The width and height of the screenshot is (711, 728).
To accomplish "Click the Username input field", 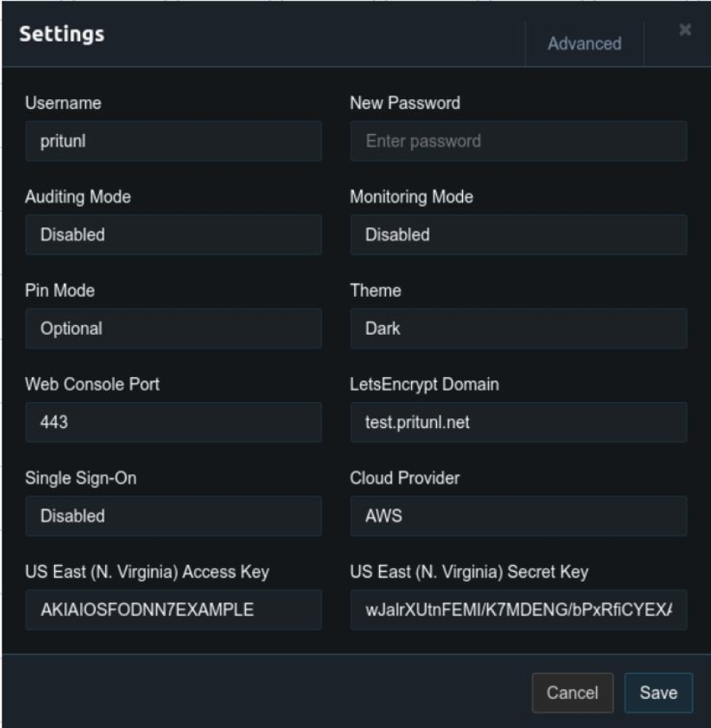I will [x=173, y=141].
